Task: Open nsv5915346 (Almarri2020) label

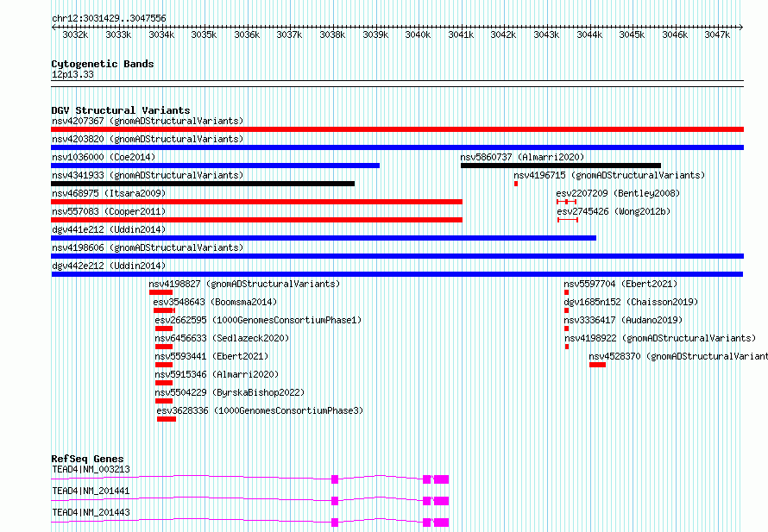Action: [217, 374]
